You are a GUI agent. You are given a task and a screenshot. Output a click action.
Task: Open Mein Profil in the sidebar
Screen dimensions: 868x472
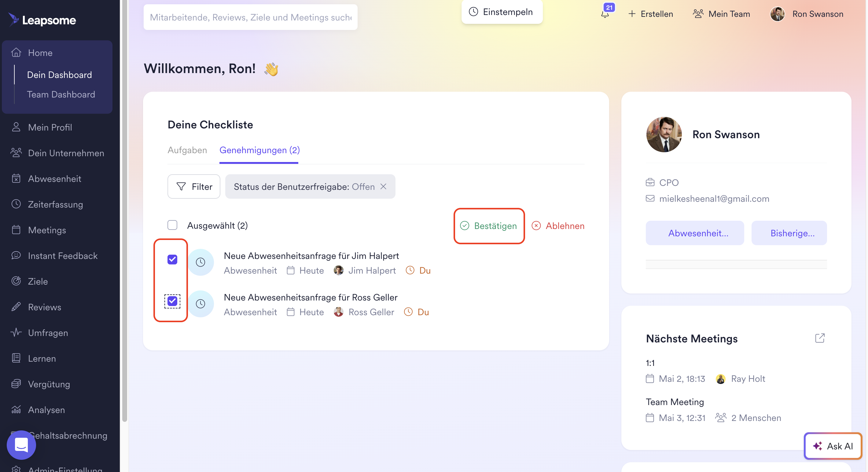50,127
